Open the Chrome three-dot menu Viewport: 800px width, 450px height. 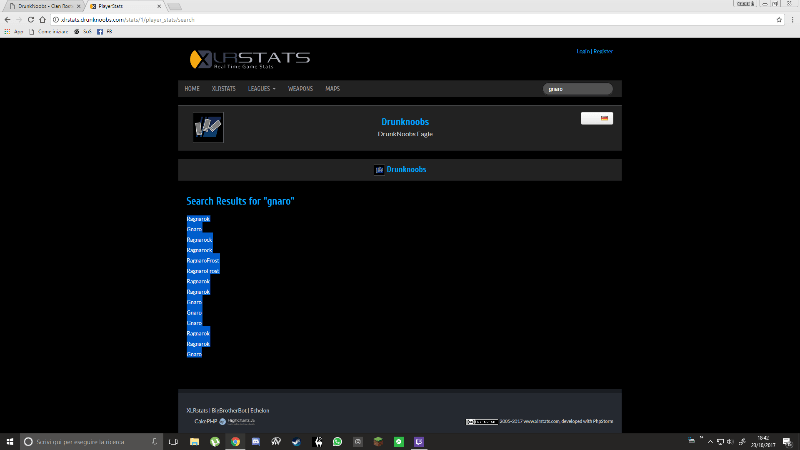[792, 19]
